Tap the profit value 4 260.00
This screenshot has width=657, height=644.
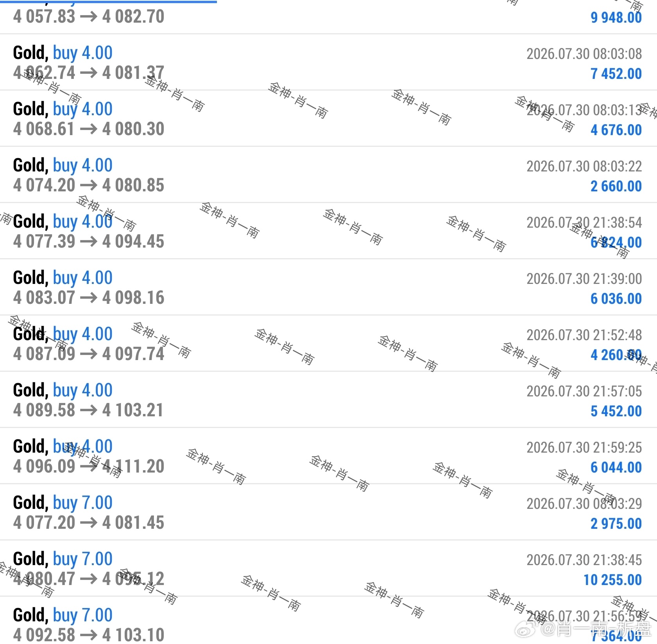tap(616, 355)
